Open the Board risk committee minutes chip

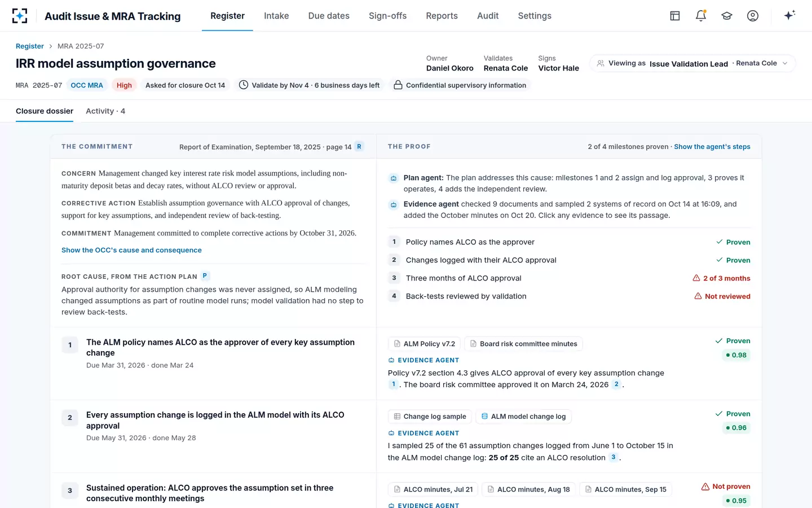coord(523,344)
